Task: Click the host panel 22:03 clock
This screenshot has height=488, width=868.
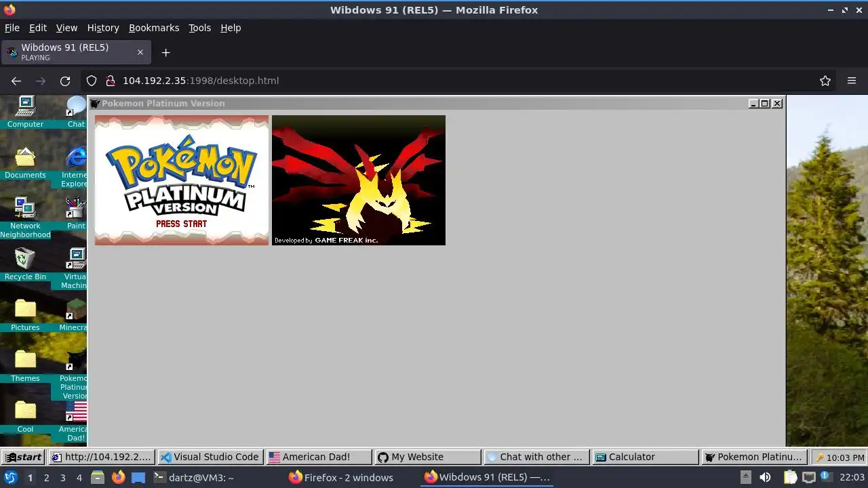Action: coord(852,477)
